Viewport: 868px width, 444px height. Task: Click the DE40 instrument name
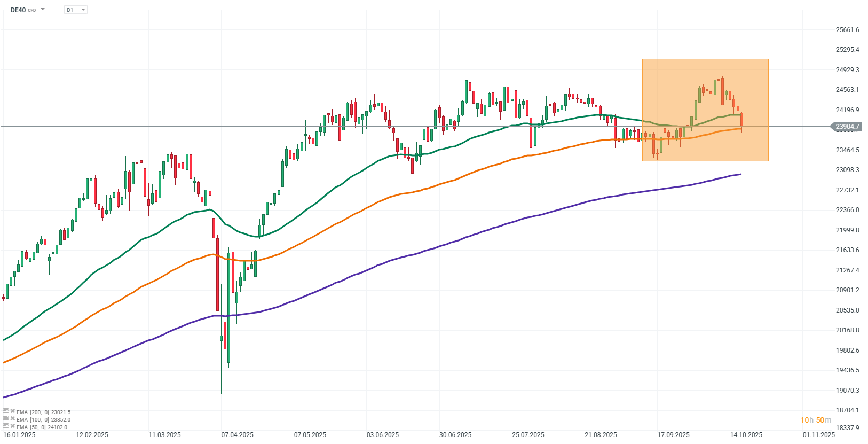click(x=18, y=10)
